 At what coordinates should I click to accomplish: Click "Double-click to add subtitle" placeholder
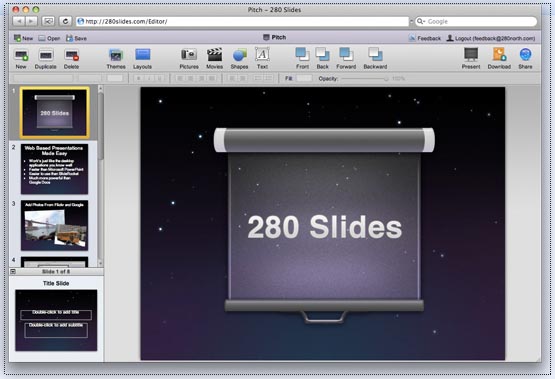[x=56, y=330]
